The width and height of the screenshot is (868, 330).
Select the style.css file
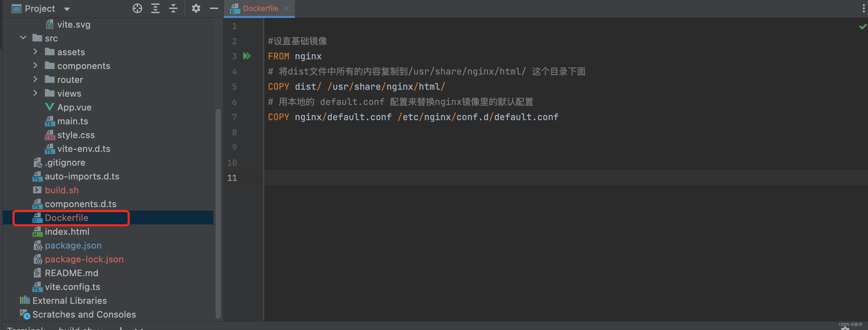(x=76, y=135)
